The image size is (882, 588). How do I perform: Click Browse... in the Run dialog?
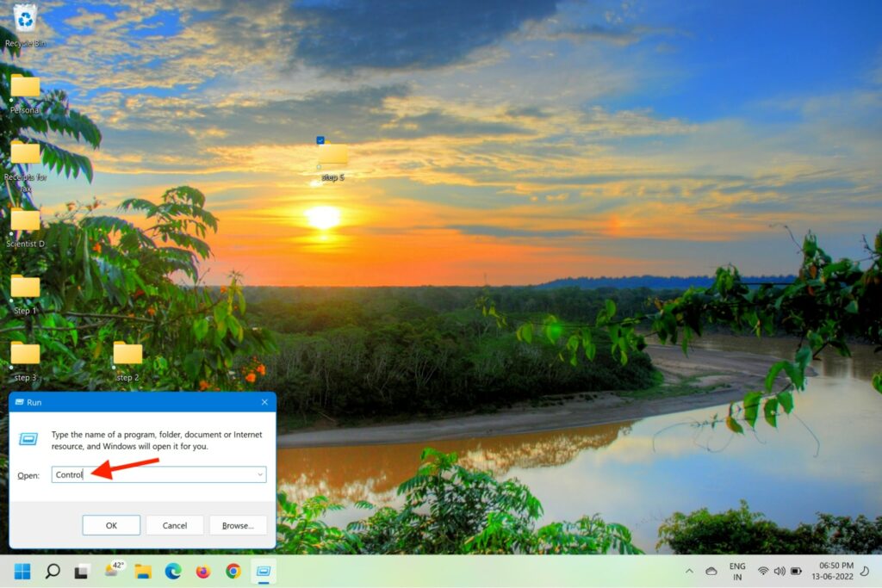click(x=238, y=525)
